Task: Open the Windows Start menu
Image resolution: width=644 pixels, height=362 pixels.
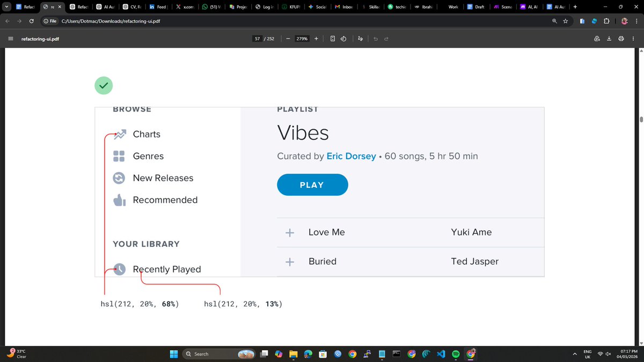Action: [173, 354]
